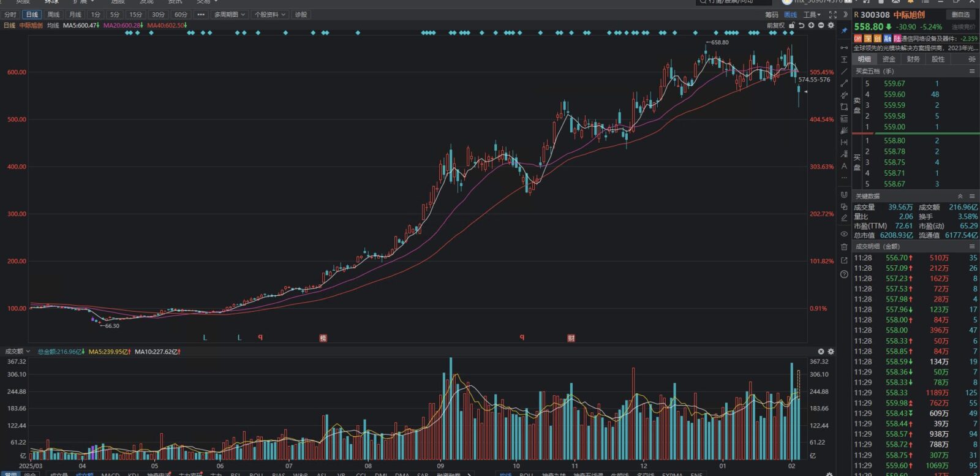Click the 榜 marker on chart timeline
The height and width of the screenshot is (476, 980).
pos(323,338)
